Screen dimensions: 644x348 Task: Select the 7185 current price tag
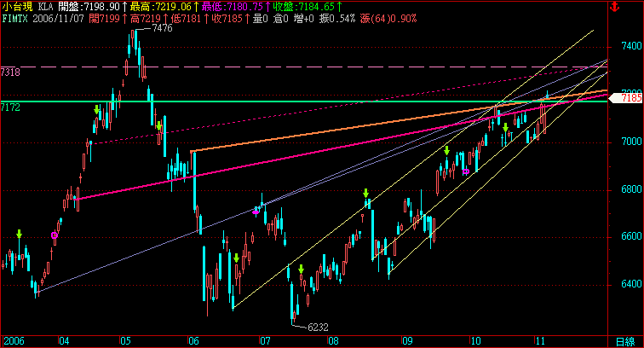click(x=630, y=98)
